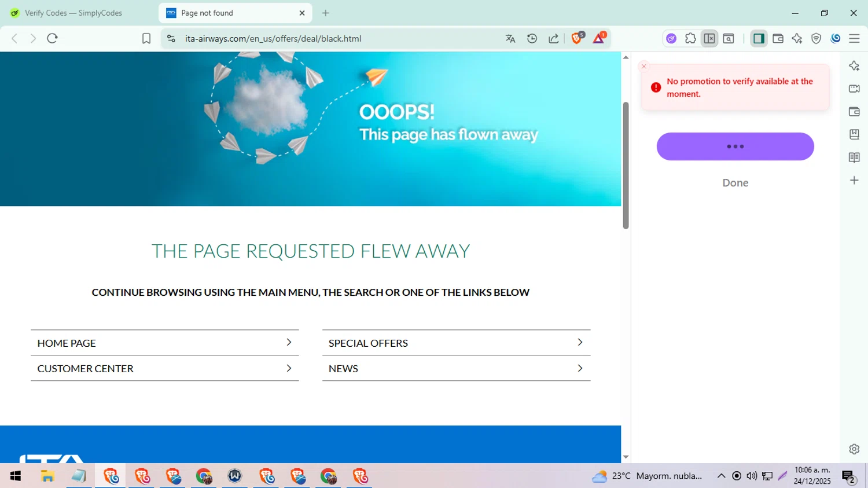
Task: Open Notepad from the taskbar
Action: point(79,476)
